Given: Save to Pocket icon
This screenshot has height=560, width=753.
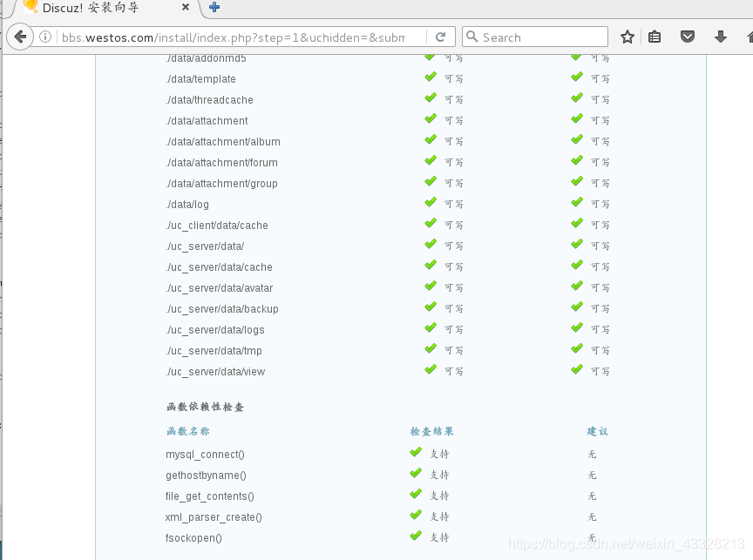Looking at the screenshot, I should coord(688,37).
